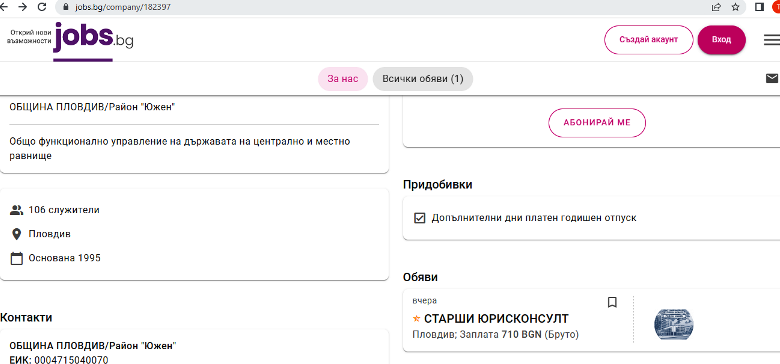Click the star icon next to СТАРШИ ЮРИСКОНСУЛТ

(x=417, y=318)
